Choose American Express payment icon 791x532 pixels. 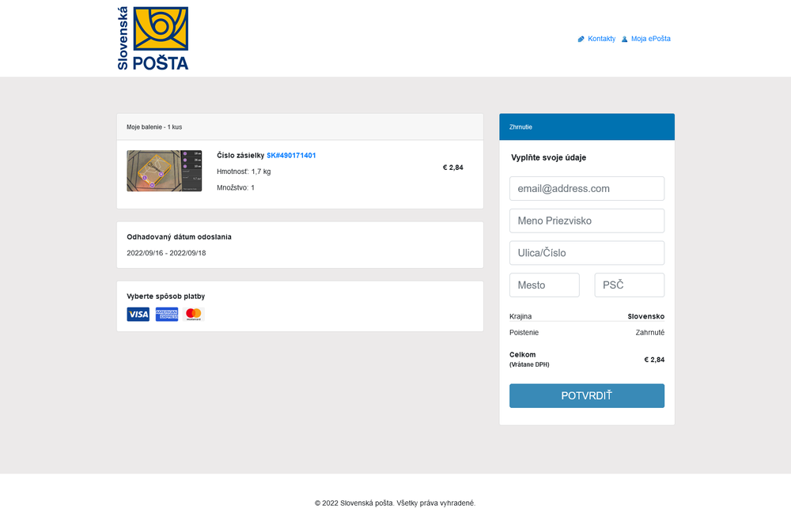[167, 315]
